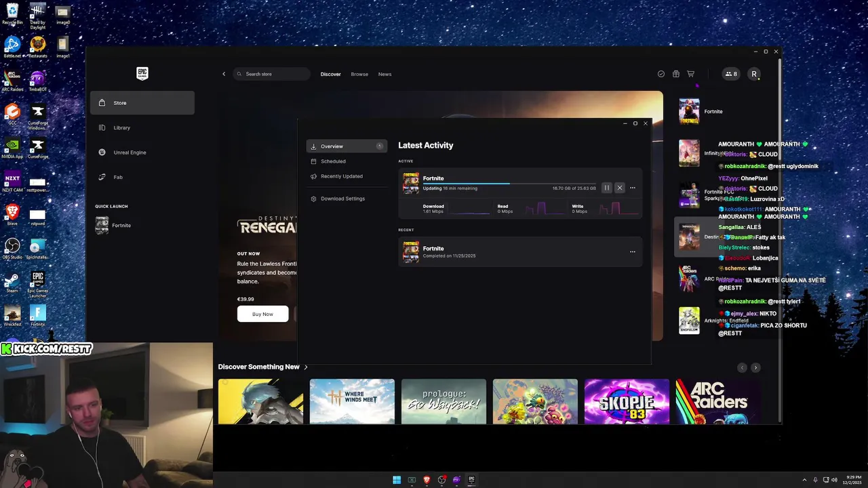Open OBS Studio in the taskbar
Viewport: 868px width, 488px height.
[441, 480]
